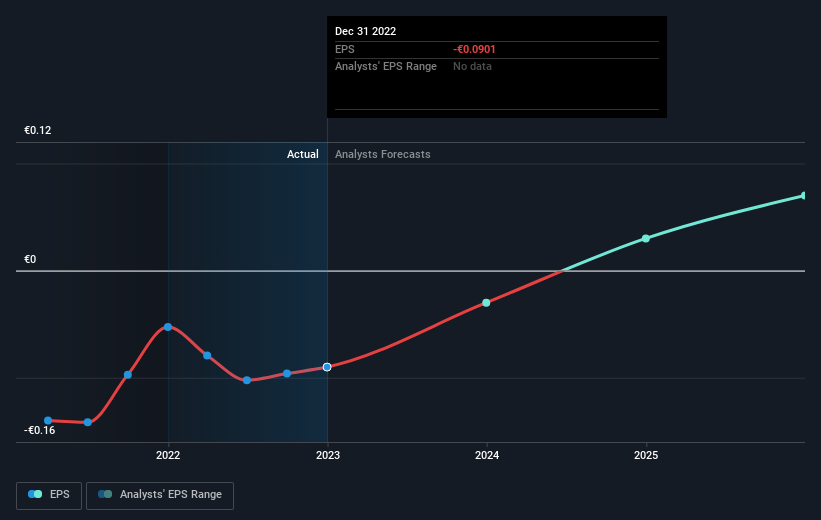The width and height of the screenshot is (821, 520).
Task: Click the data point just before 2022 peak
Action: [x=128, y=374]
